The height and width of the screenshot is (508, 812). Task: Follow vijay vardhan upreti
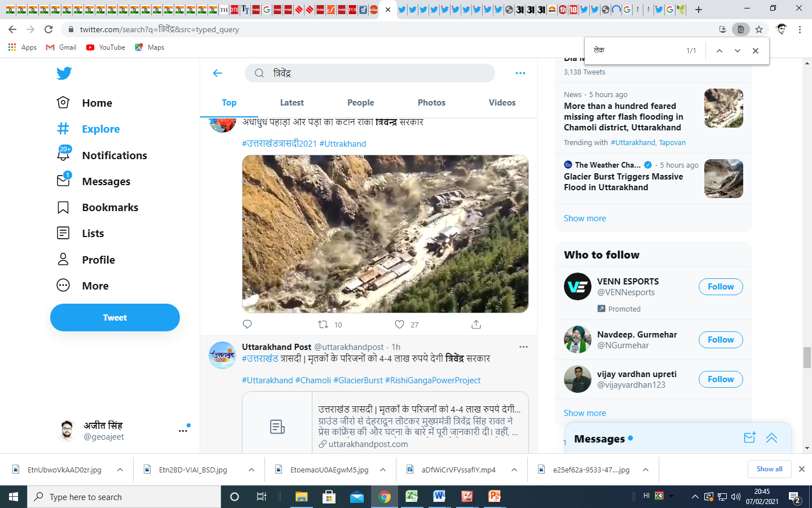click(x=721, y=379)
